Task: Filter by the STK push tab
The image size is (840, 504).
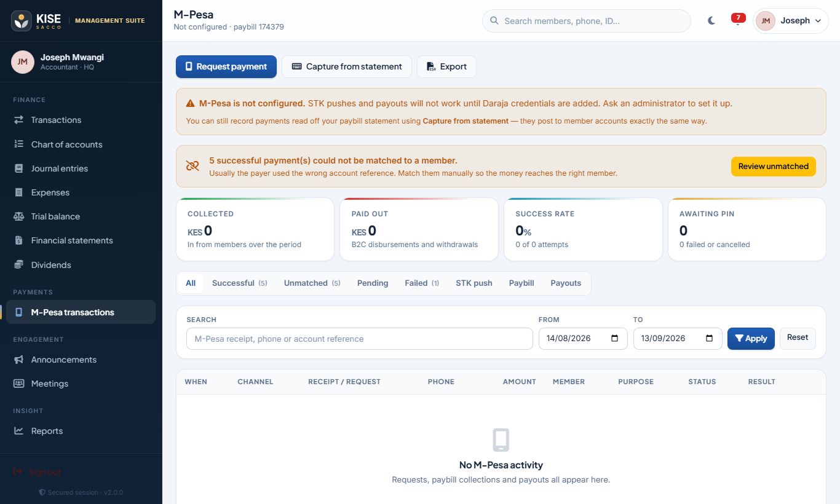Action: click(x=474, y=283)
